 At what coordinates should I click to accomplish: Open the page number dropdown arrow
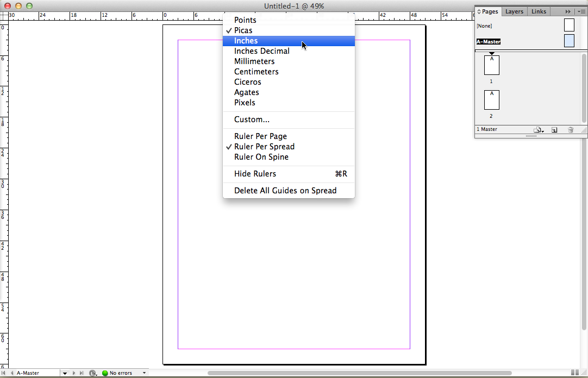(65, 373)
